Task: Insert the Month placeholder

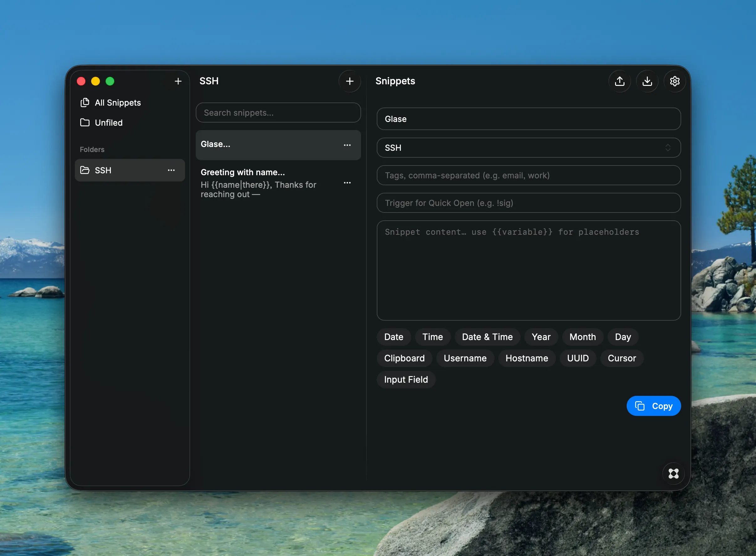Action: [583, 337]
